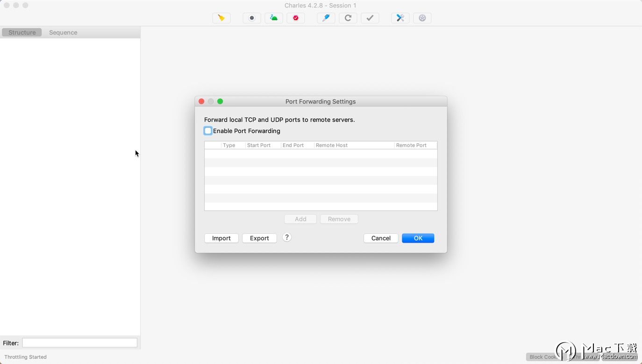Click the Start Port column header
This screenshot has height=364, width=642.
263,145
